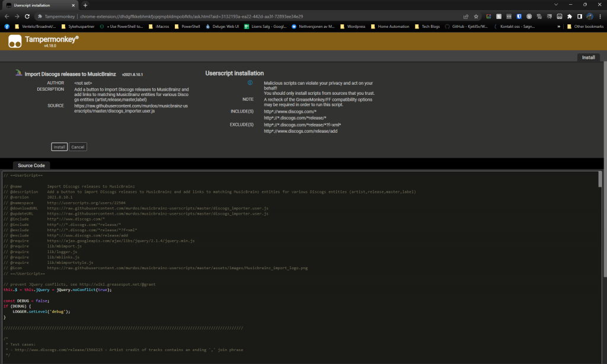Click the Tampermonkey logo icon

point(15,41)
